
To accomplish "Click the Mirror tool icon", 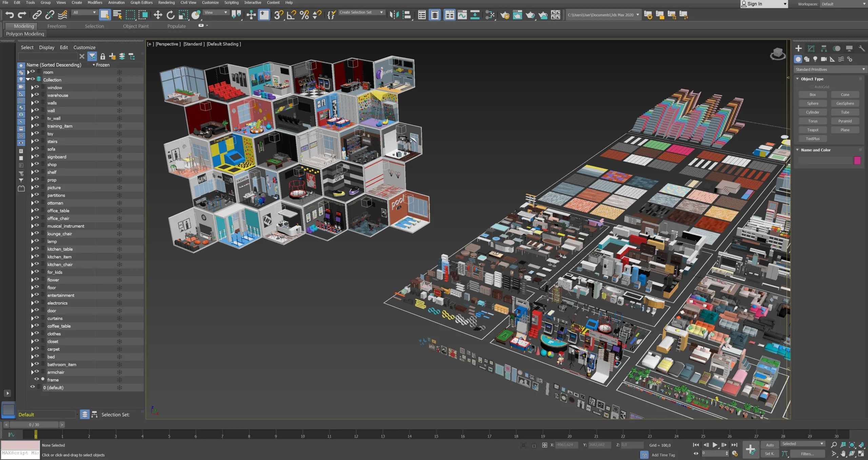I will click(394, 15).
